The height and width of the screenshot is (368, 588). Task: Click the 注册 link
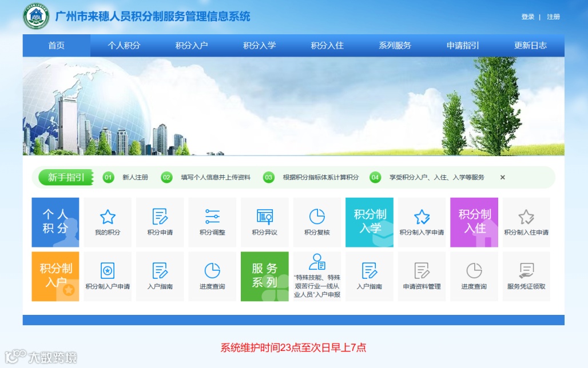tap(553, 17)
